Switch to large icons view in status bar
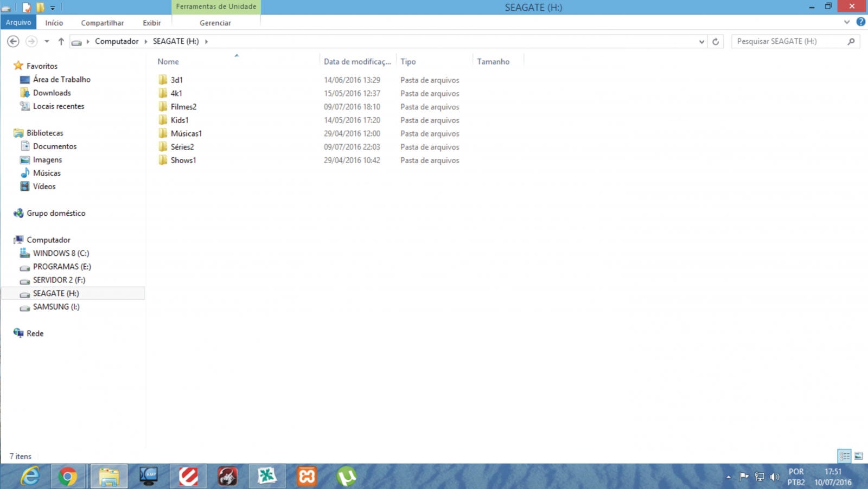 coord(858,456)
